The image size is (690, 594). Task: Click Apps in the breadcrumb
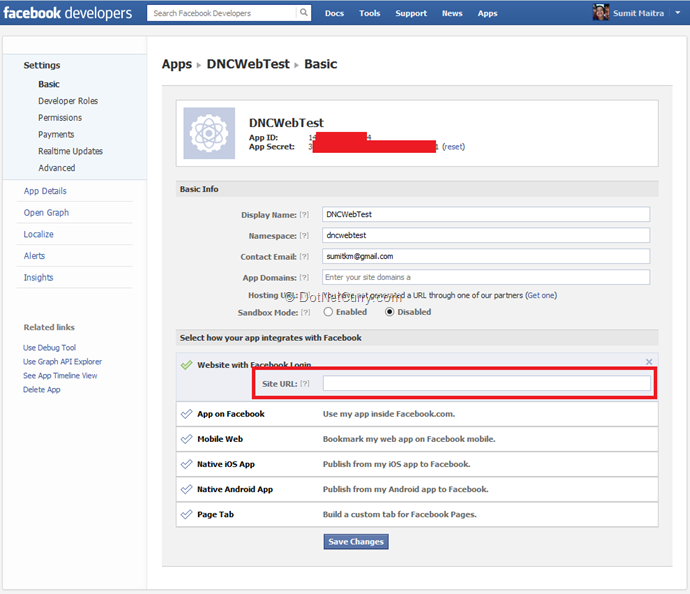(177, 64)
